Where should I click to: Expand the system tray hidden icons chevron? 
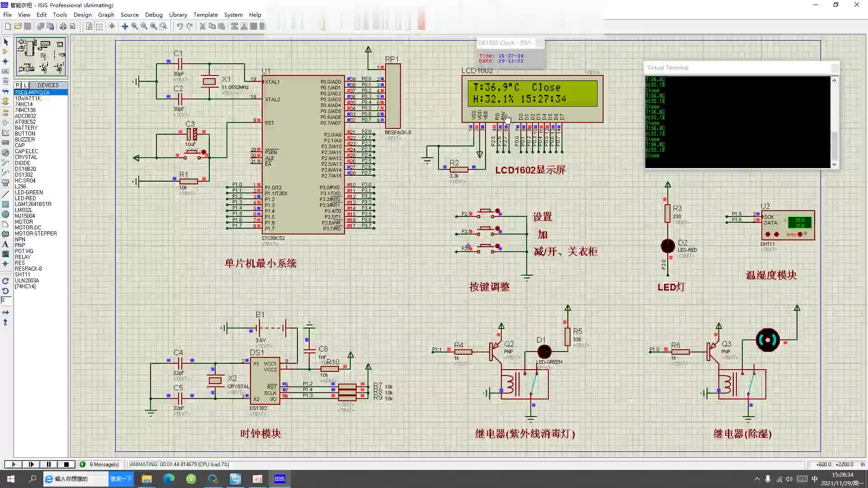(x=757, y=479)
